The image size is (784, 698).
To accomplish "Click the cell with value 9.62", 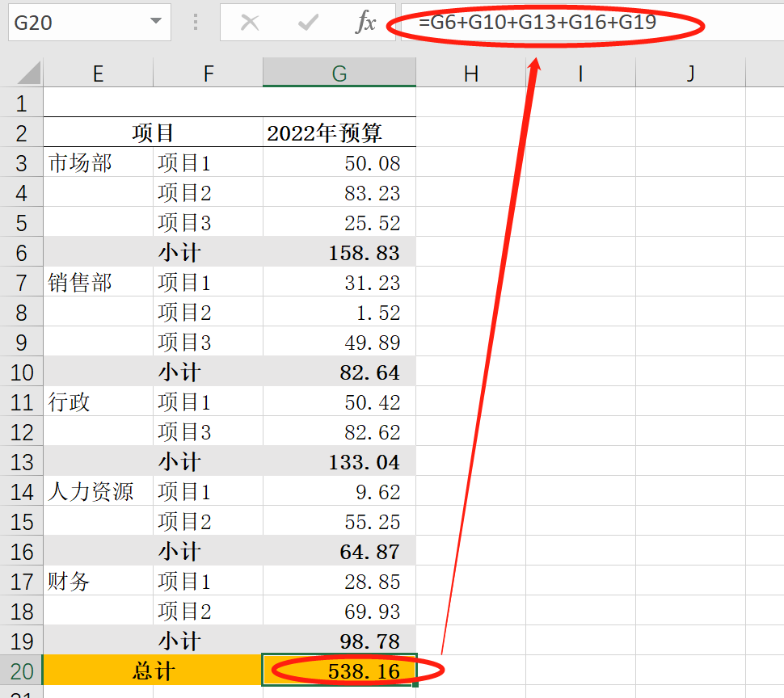I will pyautogui.click(x=339, y=492).
